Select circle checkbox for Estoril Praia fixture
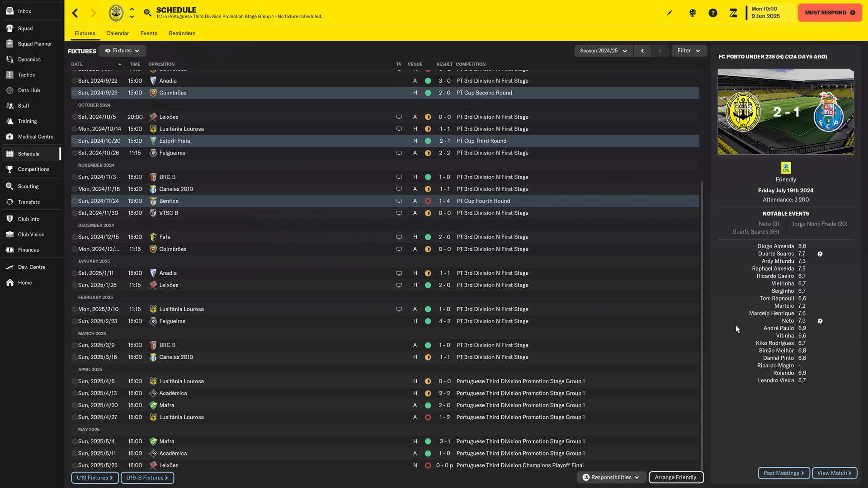This screenshot has width=868, height=488. click(74, 141)
